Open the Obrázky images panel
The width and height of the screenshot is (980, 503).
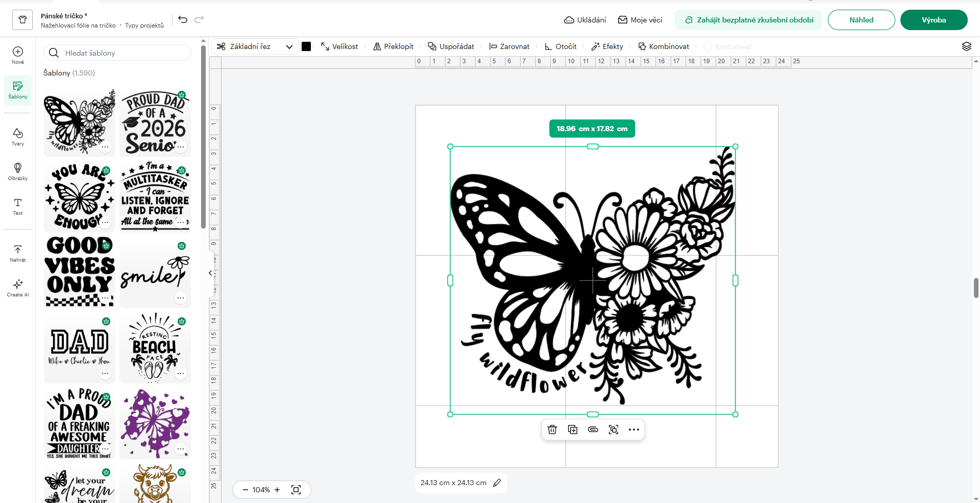point(18,172)
